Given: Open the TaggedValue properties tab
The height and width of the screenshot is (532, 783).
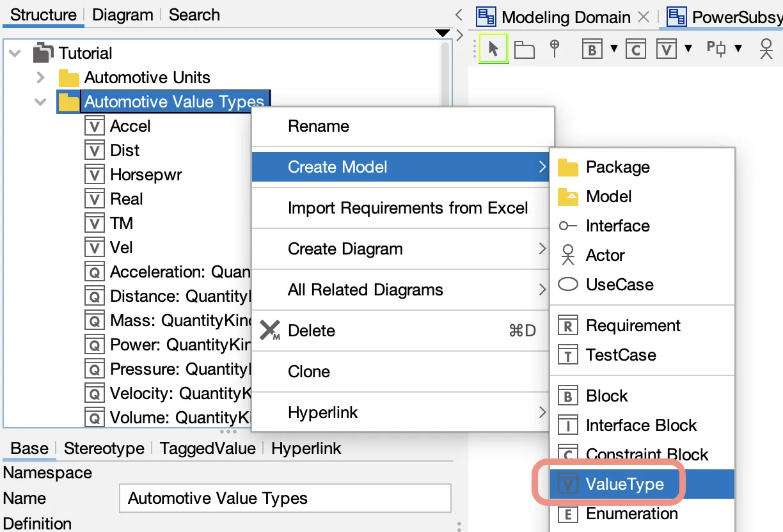Looking at the screenshot, I should click(208, 448).
